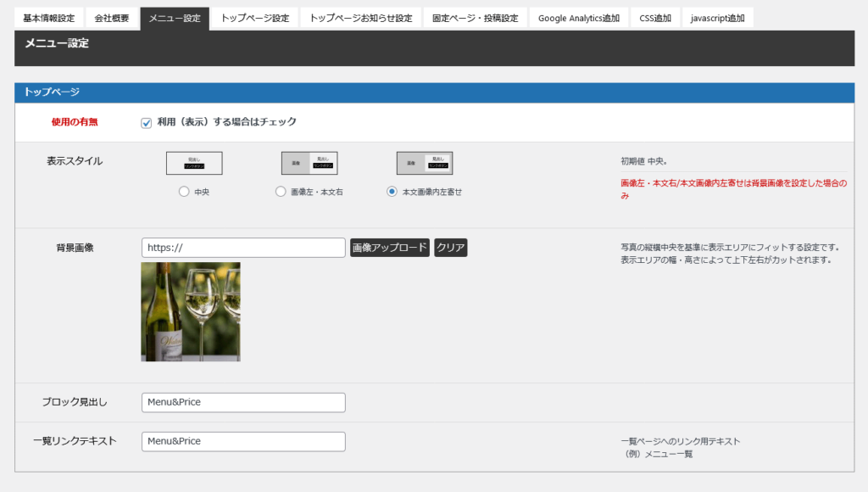868x492 pixels.
Task: Go to the トップページお知らせ設定 tab
Action: [x=361, y=18]
